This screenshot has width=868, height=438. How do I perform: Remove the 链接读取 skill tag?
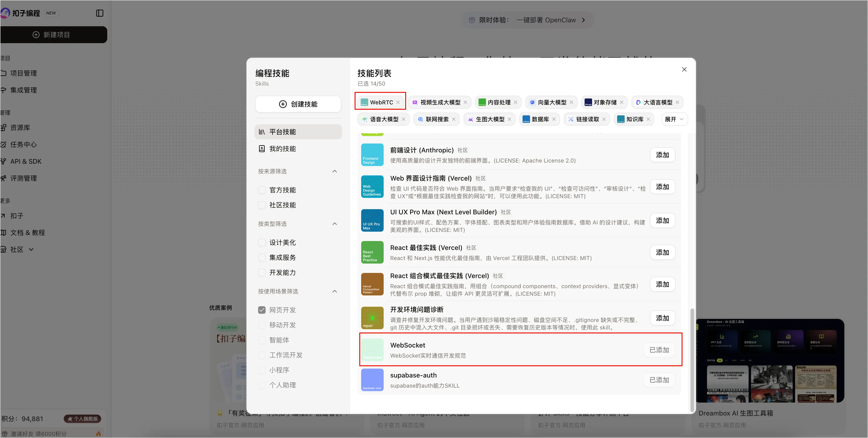coord(604,119)
